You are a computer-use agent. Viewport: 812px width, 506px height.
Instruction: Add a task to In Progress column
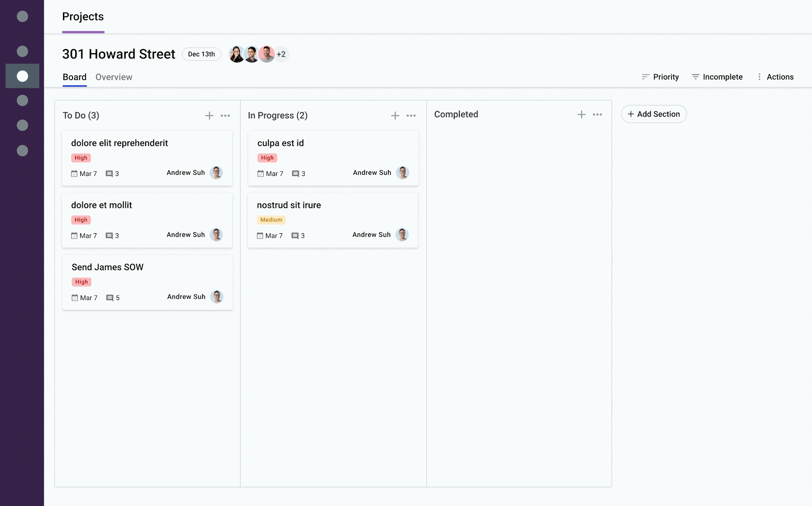pos(395,116)
